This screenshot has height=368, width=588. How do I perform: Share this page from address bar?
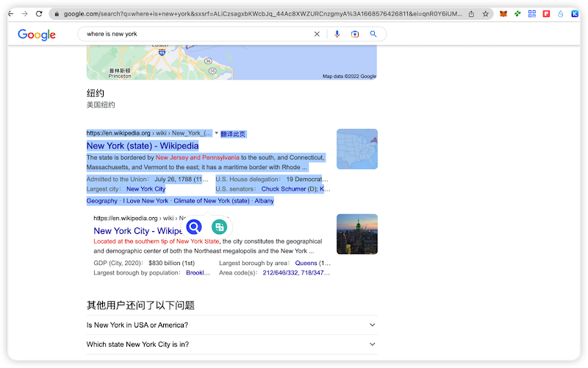(x=471, y=14)
